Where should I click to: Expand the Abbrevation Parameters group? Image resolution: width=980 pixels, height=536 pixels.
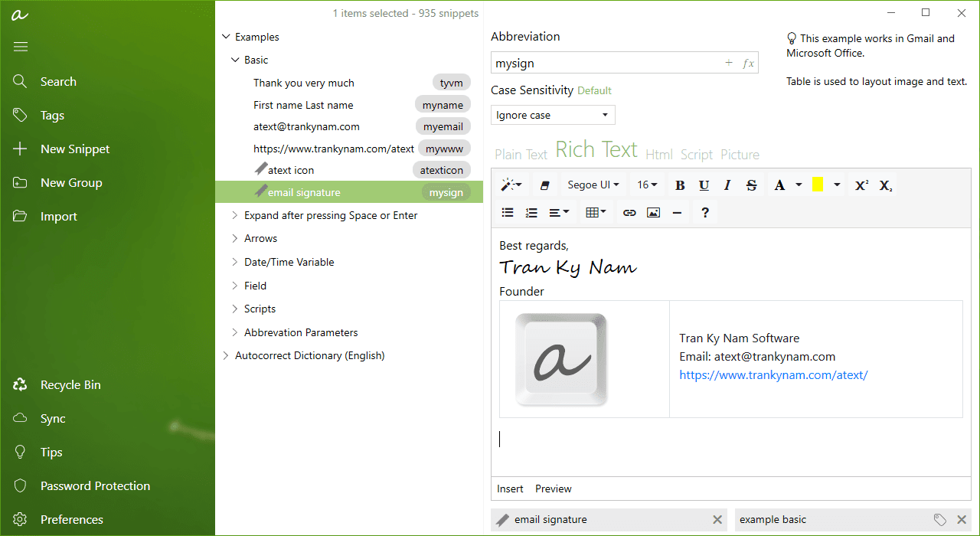[235, 332]
